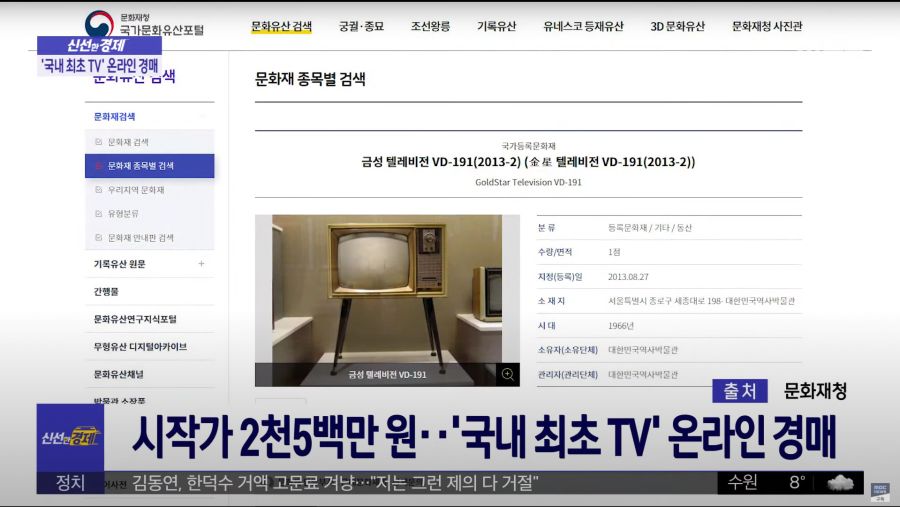Click the 출처 source badge
900x507 pixels.
(x=740, y=391)
